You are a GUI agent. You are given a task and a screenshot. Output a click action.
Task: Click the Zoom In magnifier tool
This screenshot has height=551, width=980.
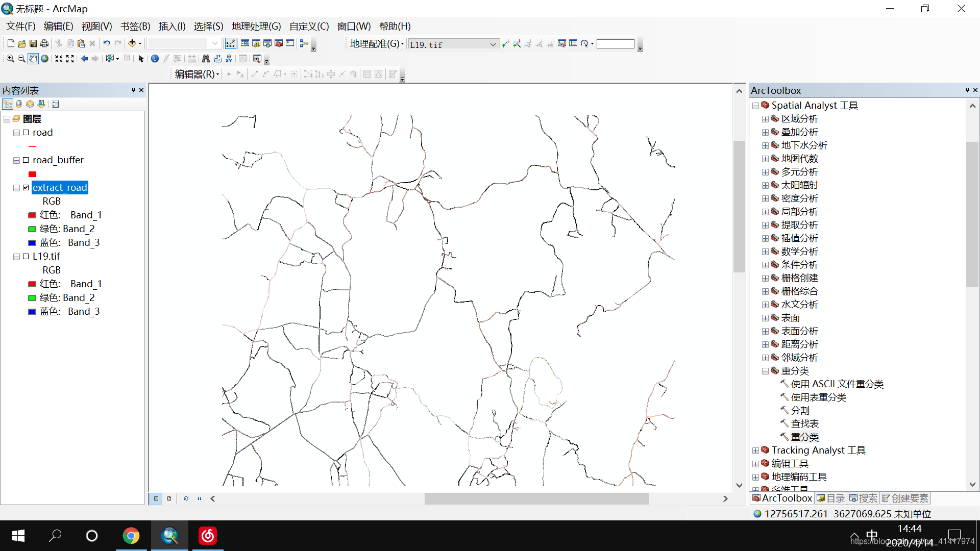(x=11, y=59)
